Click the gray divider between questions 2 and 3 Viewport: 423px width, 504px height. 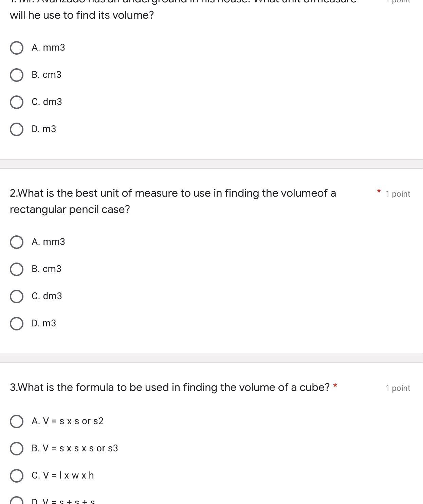(x=211, y=358)
